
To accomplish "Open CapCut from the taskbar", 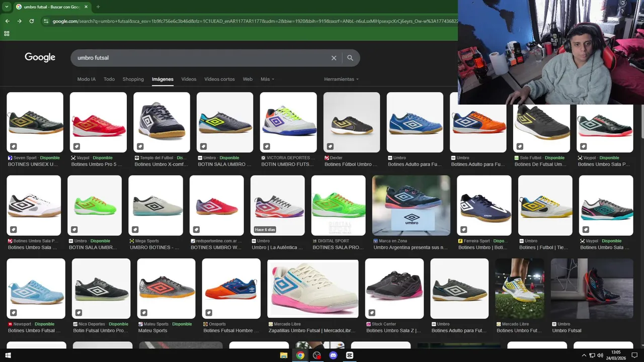I will pos(350,355).
